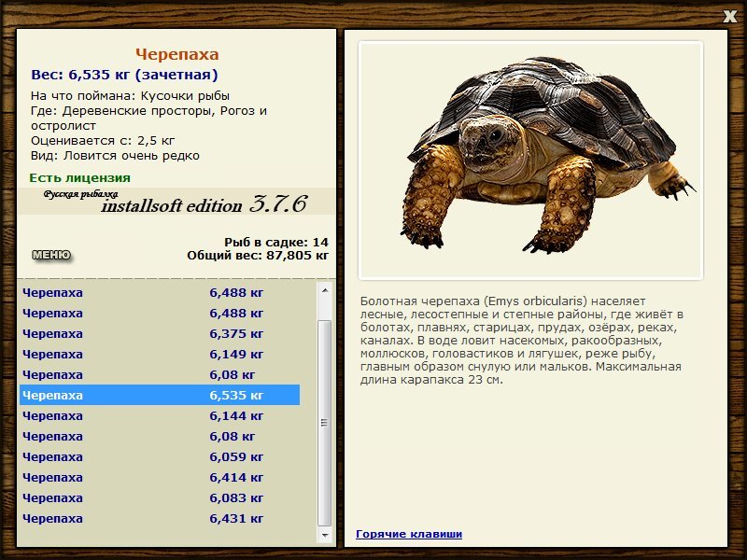Click the fish list scrollbar thumb

(x=324, y=423)
